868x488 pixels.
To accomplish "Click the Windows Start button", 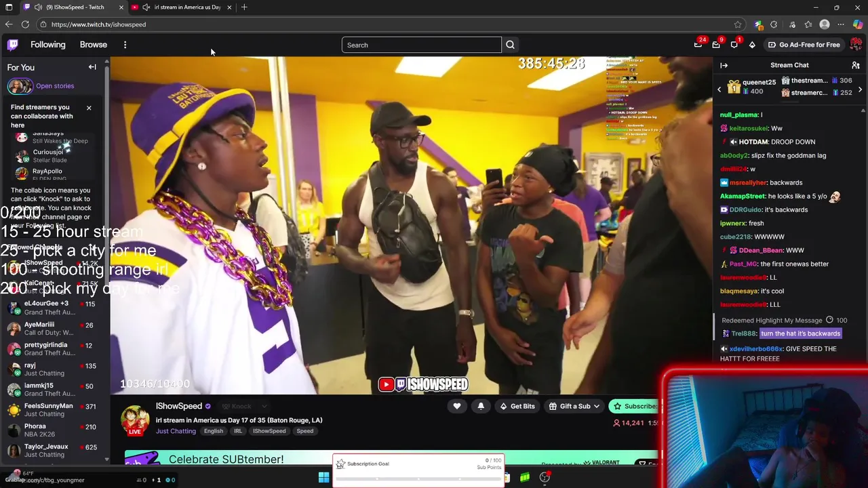I will click(x=324, y=477).
